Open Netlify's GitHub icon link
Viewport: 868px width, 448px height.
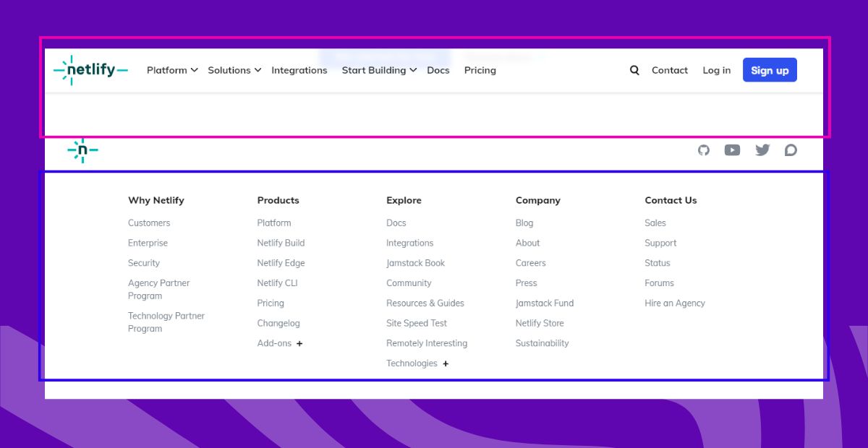point(704,150)
